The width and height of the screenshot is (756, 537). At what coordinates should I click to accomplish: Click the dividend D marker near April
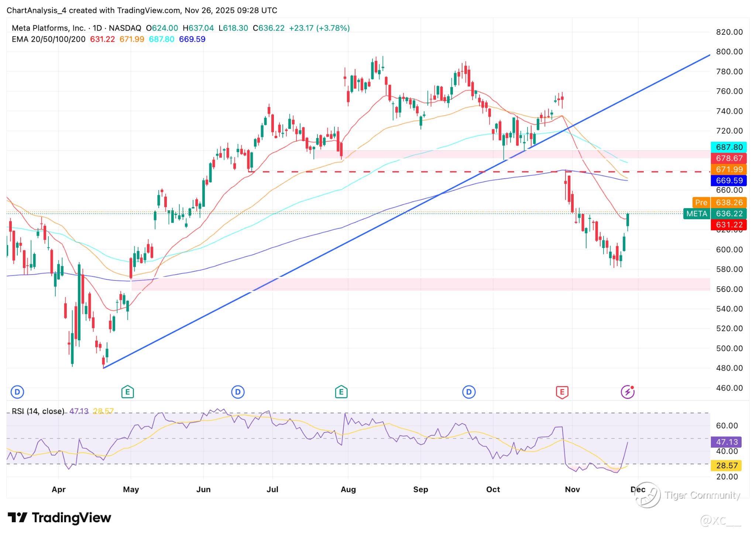(17, 392)
